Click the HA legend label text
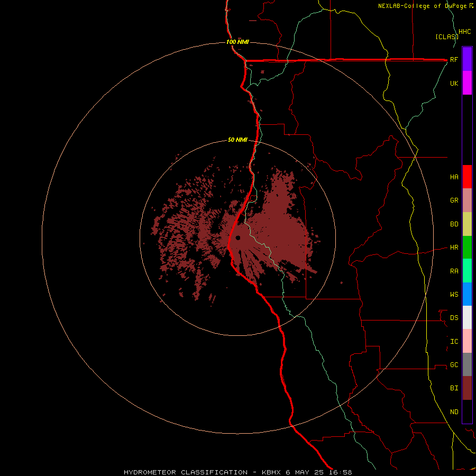 (454, 177)
